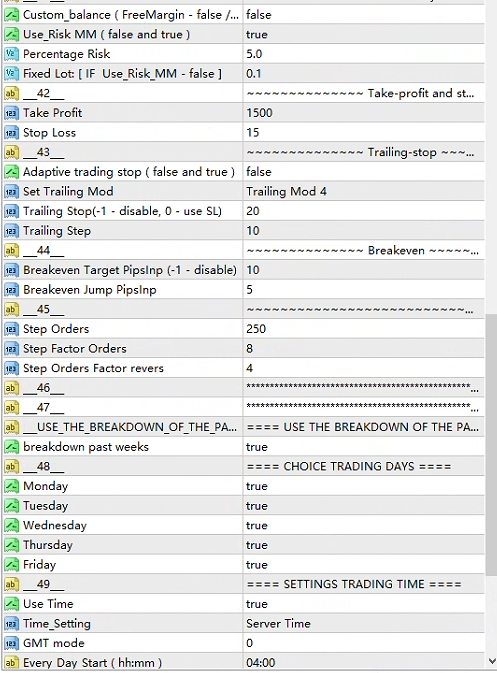Click the string icon beside __43__
Image resolution: width=497 pixels, height=673 pixels.
tap(12, 152)
